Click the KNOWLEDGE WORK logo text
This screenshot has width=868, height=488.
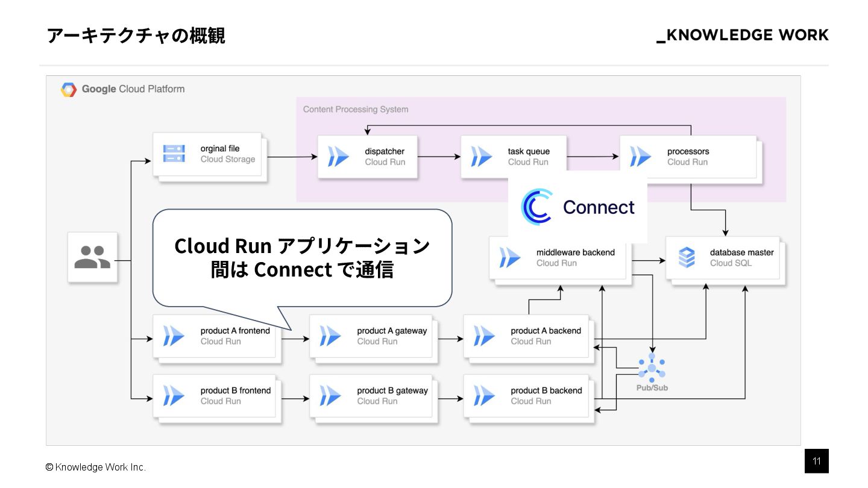pos(743,36)
